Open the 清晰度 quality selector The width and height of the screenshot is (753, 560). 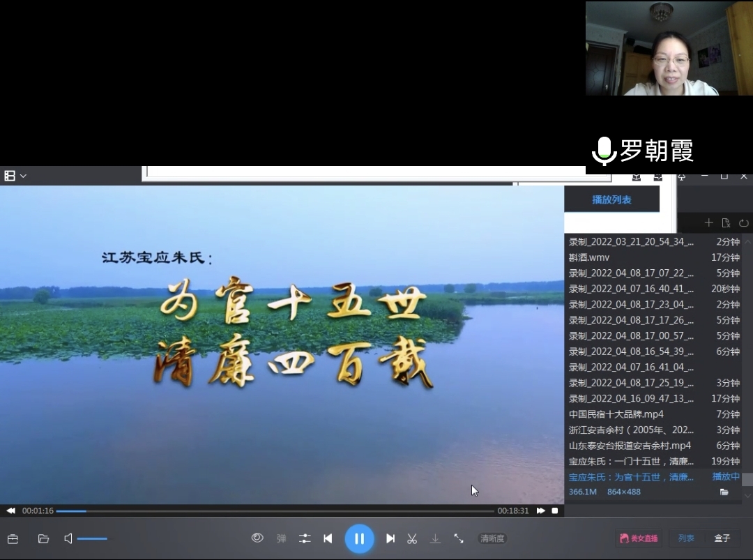pos(492,538)
